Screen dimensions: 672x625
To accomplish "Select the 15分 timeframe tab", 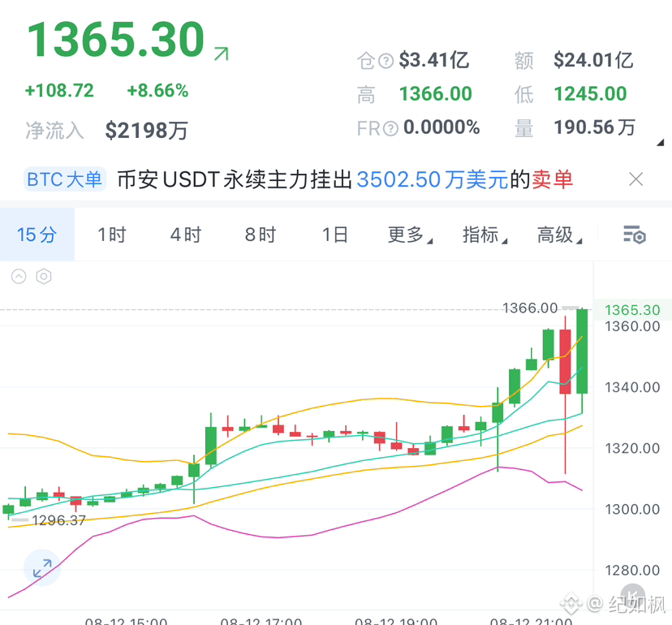I will [x=37, y=235].
